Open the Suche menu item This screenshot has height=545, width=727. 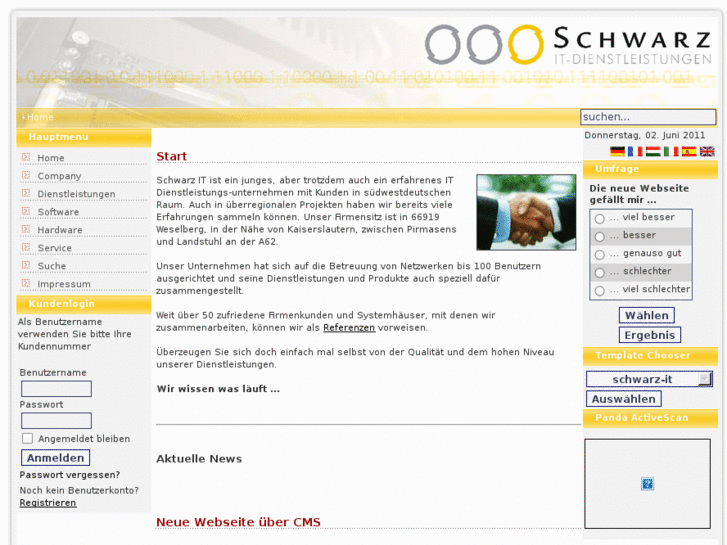51,266
